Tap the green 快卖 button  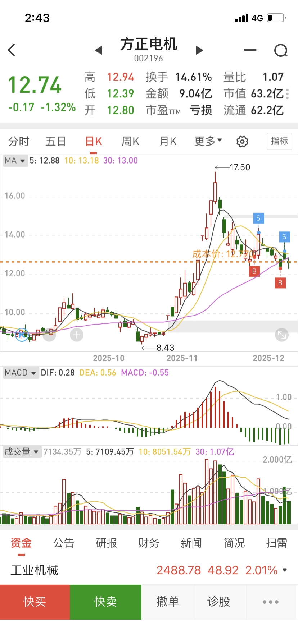pyautogui.click(x=105, y=602)
